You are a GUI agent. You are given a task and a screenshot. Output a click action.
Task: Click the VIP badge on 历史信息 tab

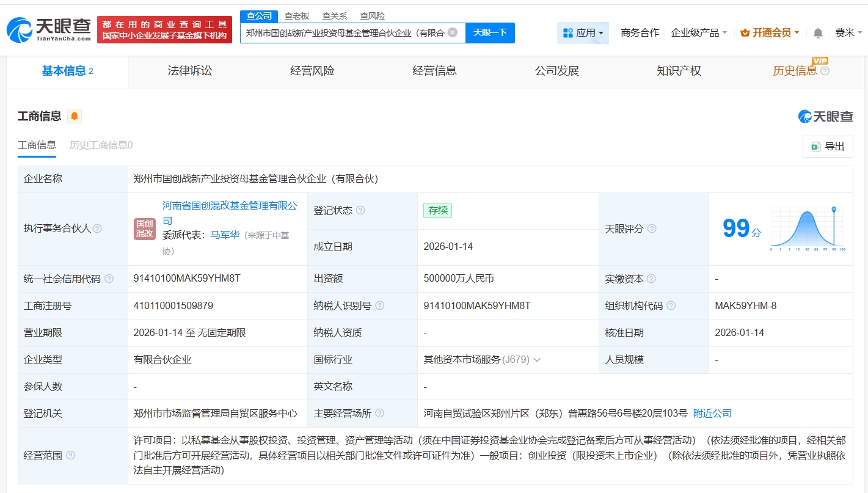821,61
